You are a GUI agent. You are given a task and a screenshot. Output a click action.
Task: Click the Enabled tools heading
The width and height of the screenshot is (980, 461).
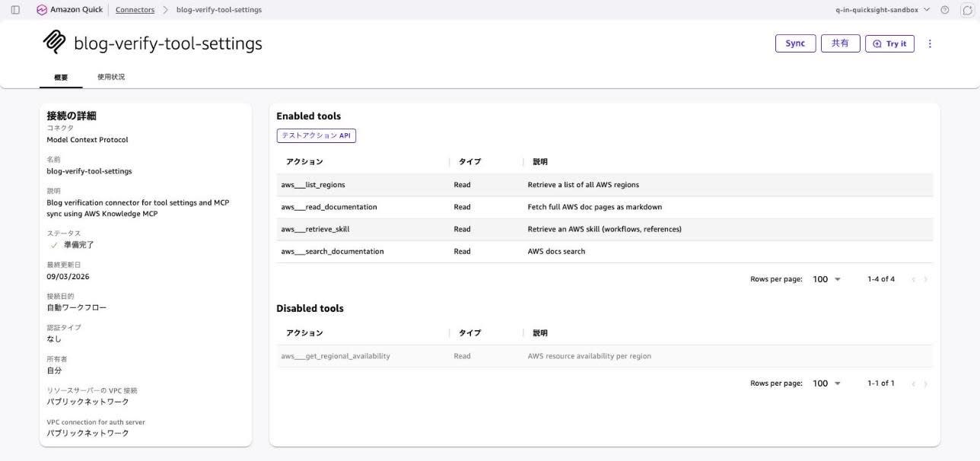coord(308,116)
